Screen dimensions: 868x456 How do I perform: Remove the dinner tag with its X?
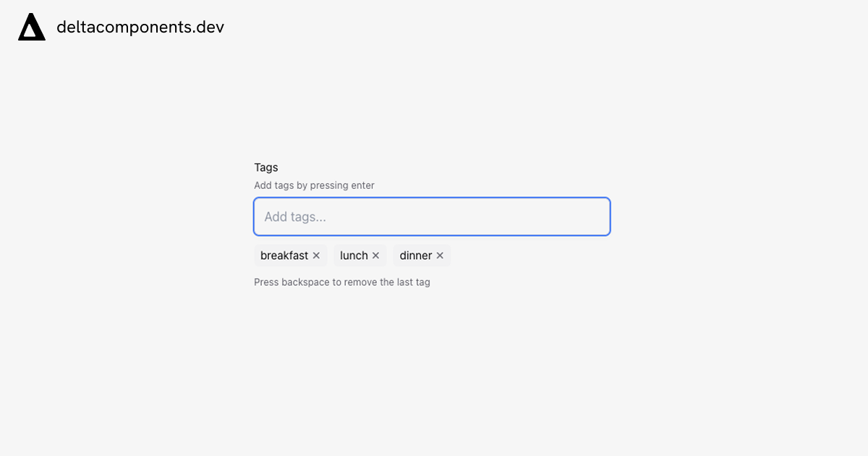pyautogui.click(x=440, y=256)
